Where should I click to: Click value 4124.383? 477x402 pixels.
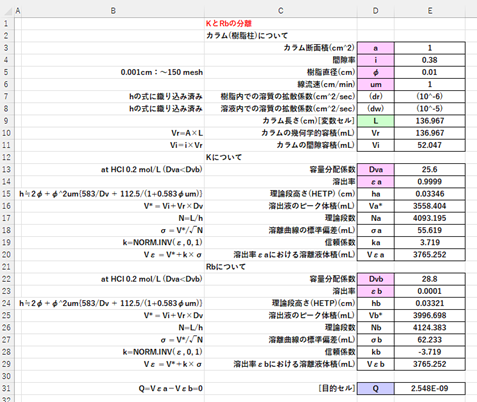(x=430, y=328)
